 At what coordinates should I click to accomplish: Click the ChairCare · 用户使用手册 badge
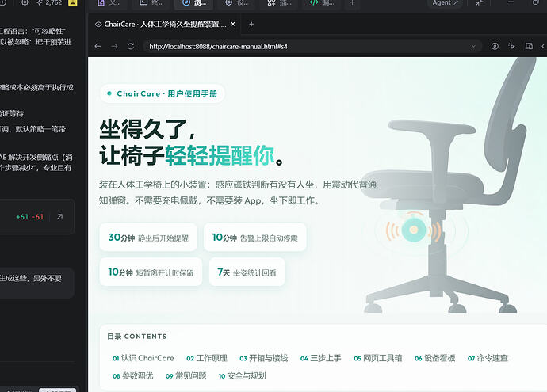tap(163, 93)
